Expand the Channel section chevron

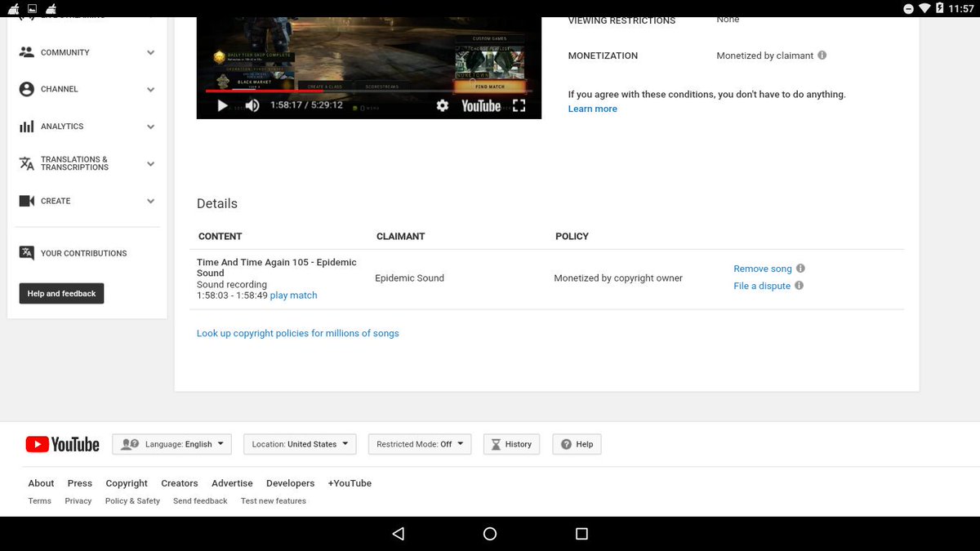coord(150,90)
